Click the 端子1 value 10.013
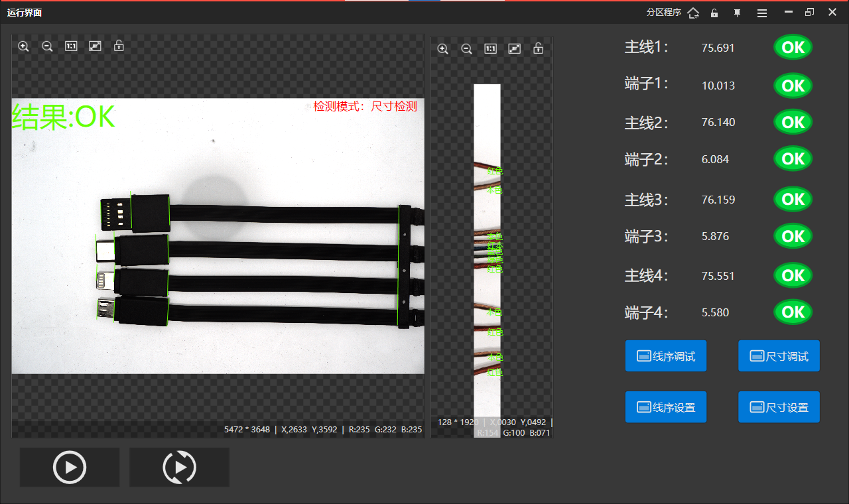The height and width of the screenshot is (504, 849). [x=718, y=86]
